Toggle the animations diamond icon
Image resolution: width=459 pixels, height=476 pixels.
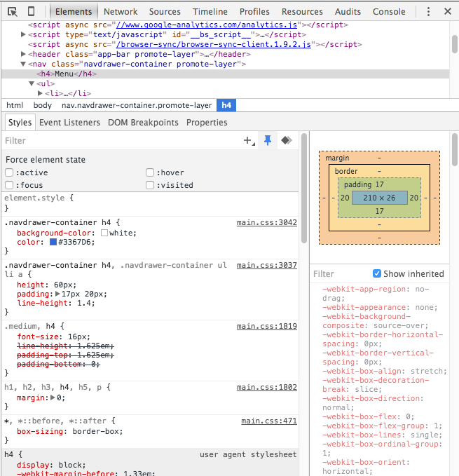(x=287, y=140)
